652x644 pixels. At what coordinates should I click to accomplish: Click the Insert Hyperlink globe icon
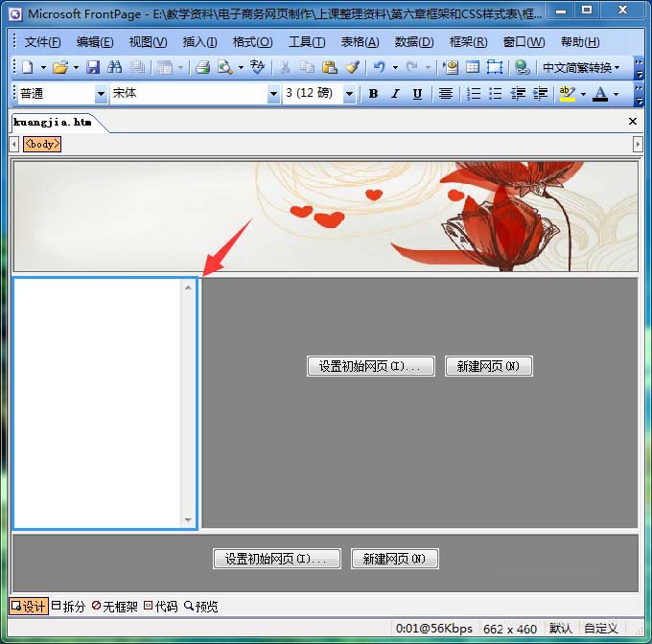522,67
